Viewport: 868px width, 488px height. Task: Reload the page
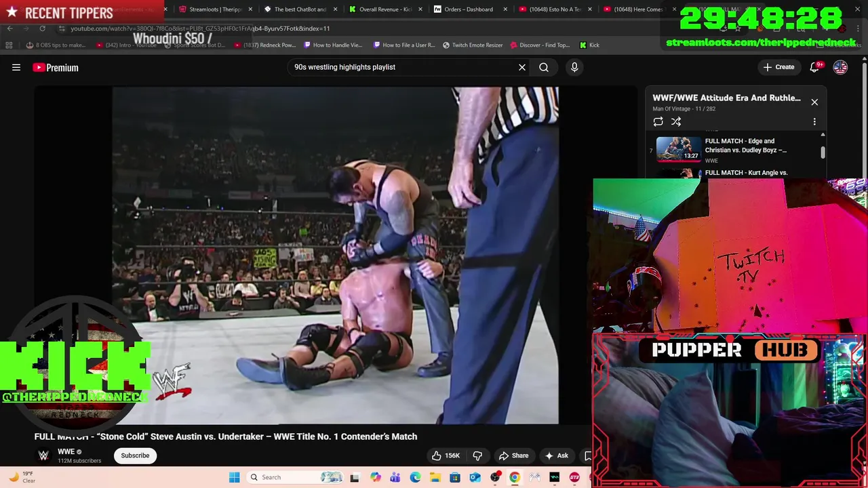(42, 28)
